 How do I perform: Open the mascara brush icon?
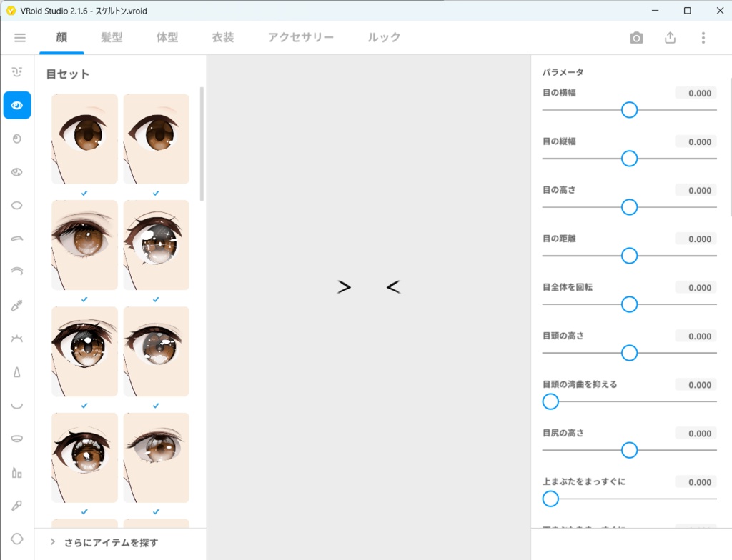tap(17, 306)
